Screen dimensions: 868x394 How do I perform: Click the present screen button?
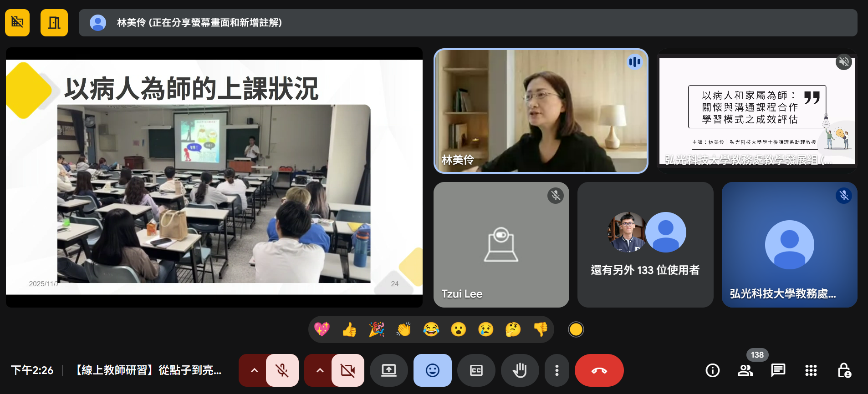pos(388,370)
